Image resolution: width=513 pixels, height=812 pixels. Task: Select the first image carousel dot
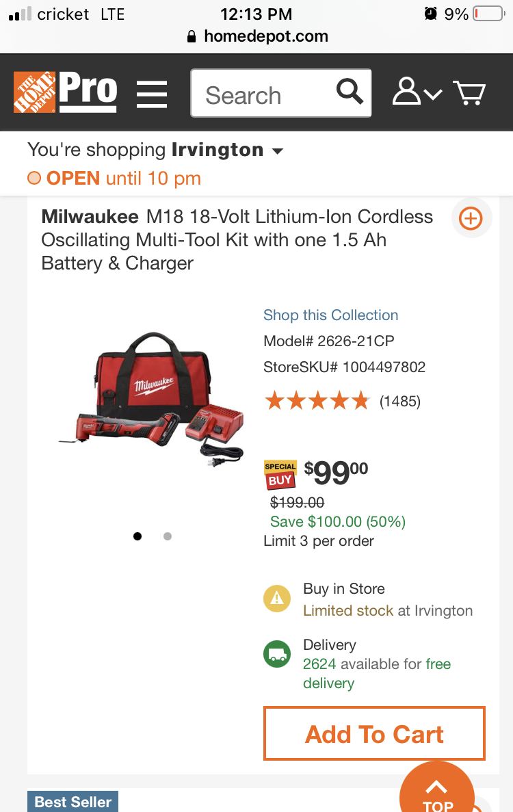pyautogui.click(x=137, y=536)
